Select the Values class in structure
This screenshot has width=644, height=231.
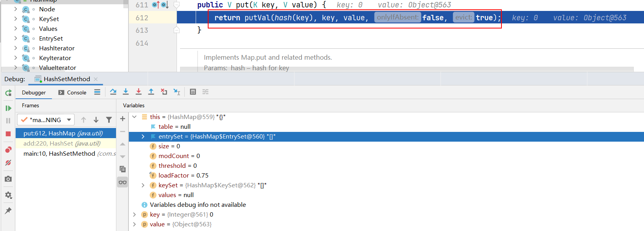click(x=48, y=28)
